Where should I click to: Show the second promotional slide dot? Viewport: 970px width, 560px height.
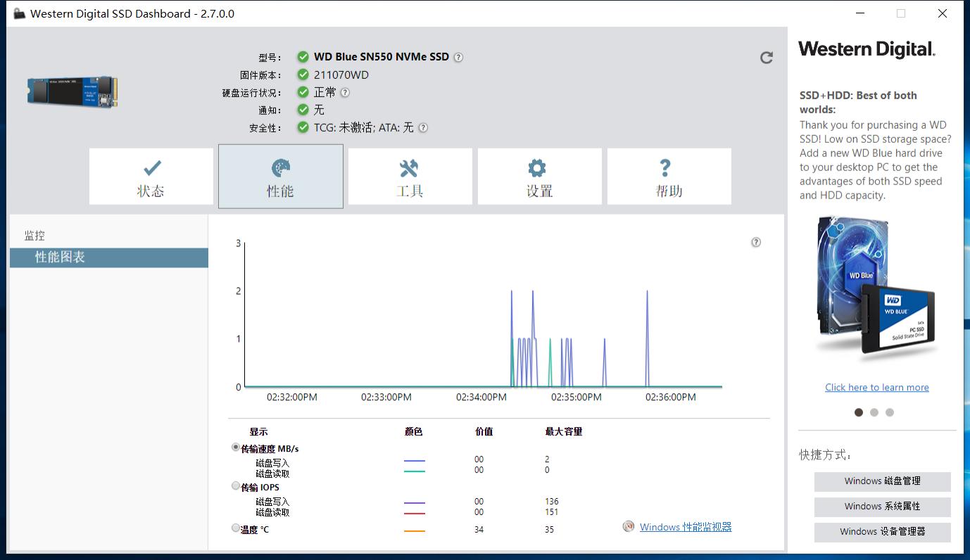click(x=874, y=412)
